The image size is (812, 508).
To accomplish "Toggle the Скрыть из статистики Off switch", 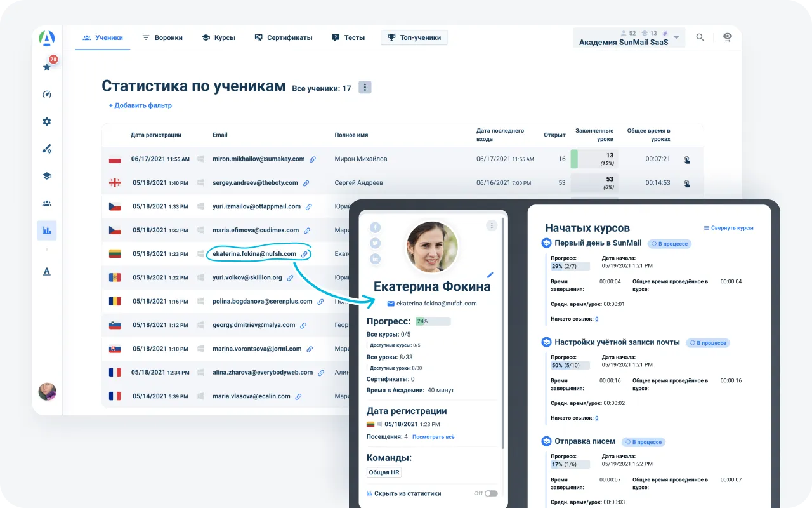I will coord(490,493).
